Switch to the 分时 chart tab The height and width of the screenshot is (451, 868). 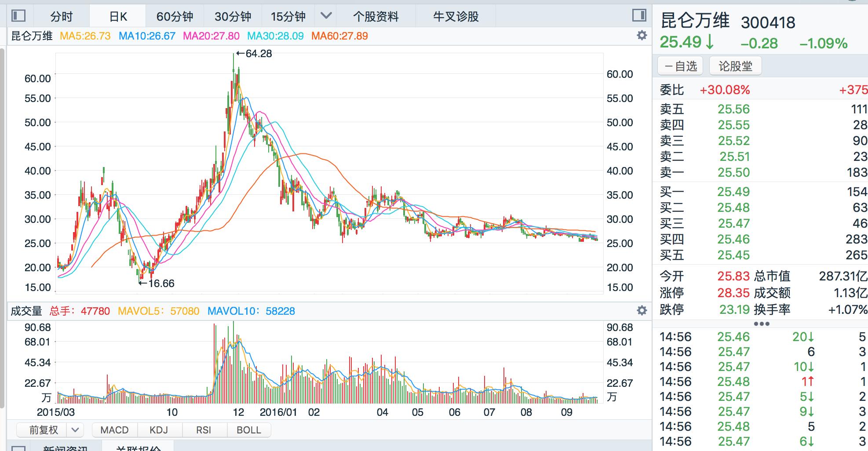pyautogui.click(x=62, y=16)
